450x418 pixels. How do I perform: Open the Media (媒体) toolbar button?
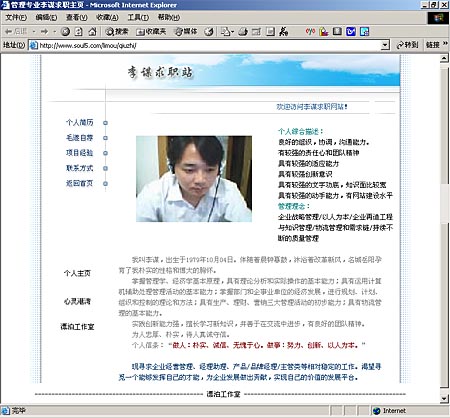point(186,32)
